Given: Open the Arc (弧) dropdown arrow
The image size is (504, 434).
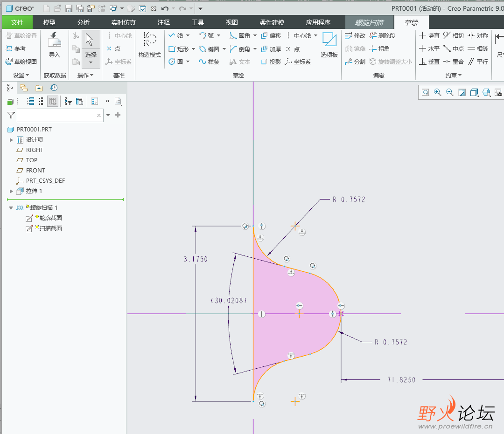Looking at the screenshot, I should click(218, 35).
